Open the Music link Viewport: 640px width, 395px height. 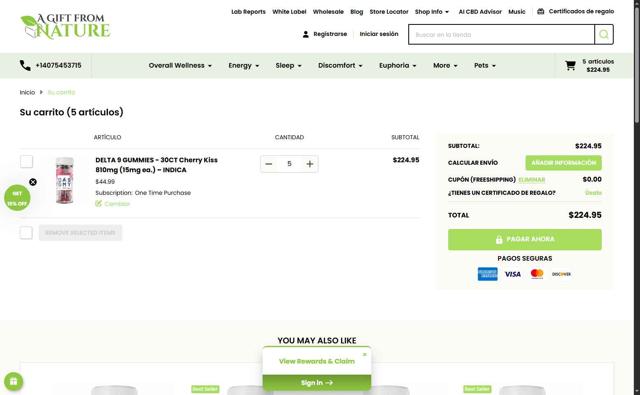[x=517, y=12]
